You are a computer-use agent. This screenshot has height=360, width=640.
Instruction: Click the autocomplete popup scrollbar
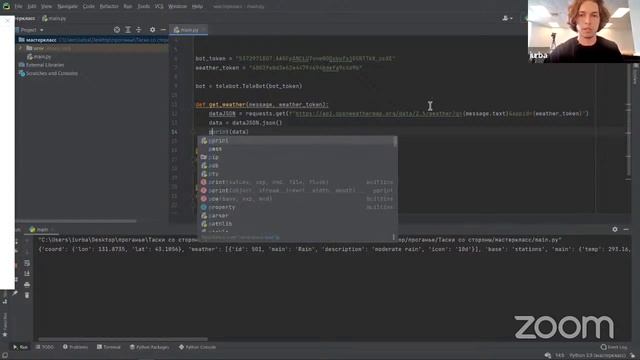395,142
